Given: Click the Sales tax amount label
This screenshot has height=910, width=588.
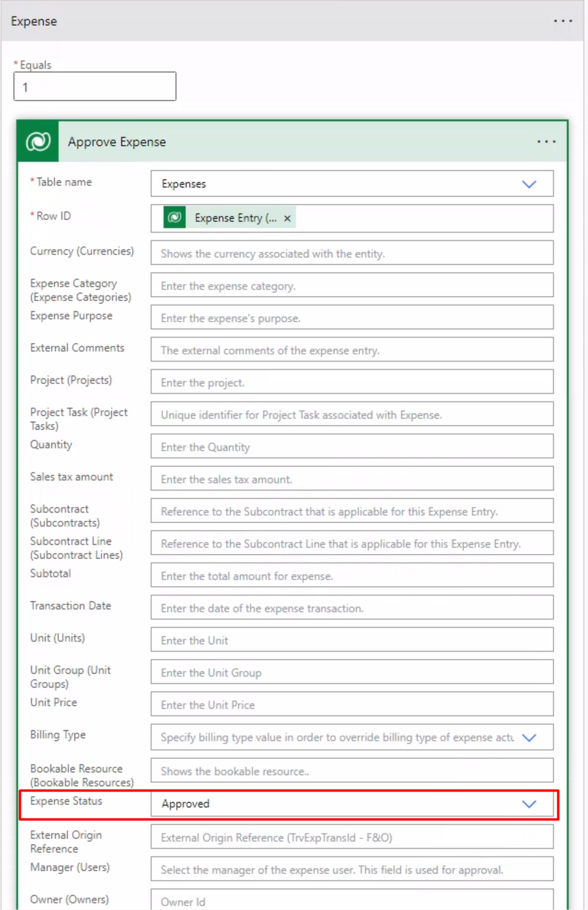Looking at the screenshot, I should [72, 476].
